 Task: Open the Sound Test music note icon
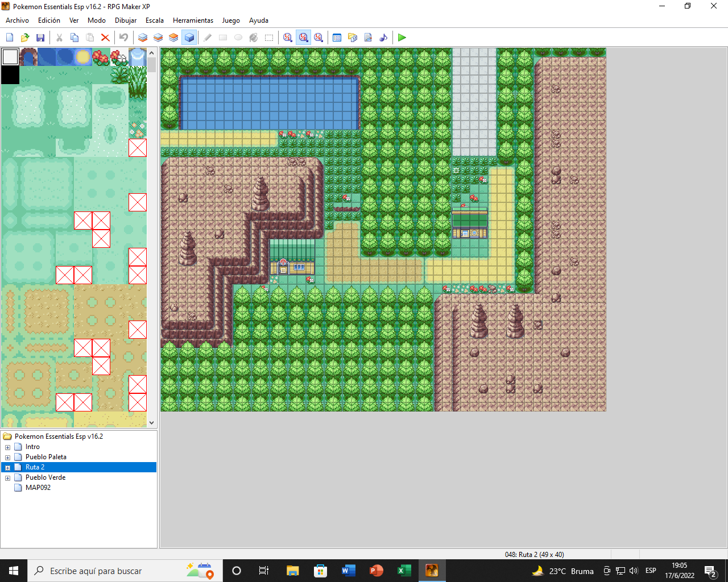(383, 38)
